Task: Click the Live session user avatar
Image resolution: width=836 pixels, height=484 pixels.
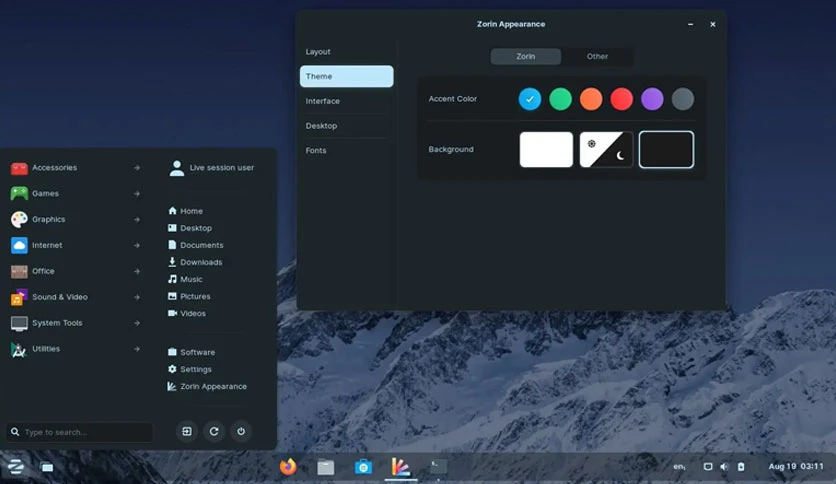Action: [x=176, y=168]
